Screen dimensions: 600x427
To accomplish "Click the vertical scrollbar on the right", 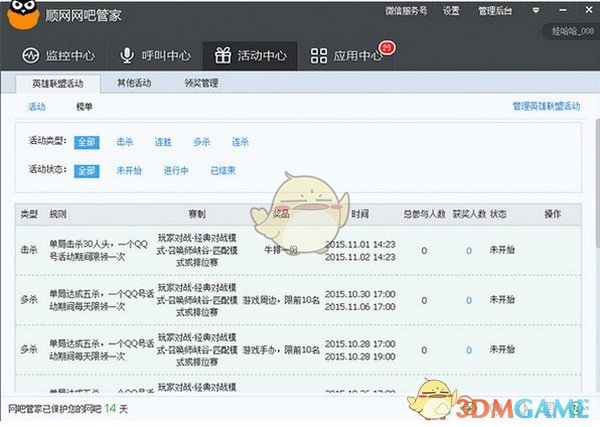I will coord(598,183).
